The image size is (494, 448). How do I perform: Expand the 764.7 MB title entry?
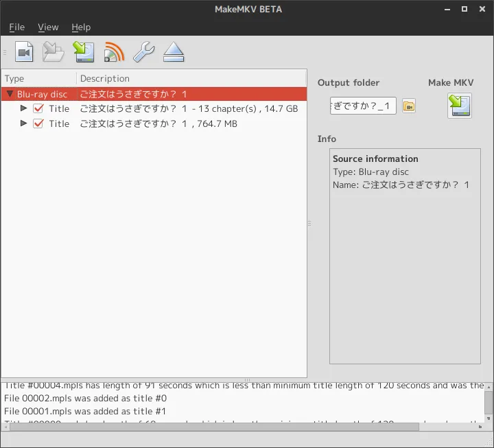(x=24, y=123)
